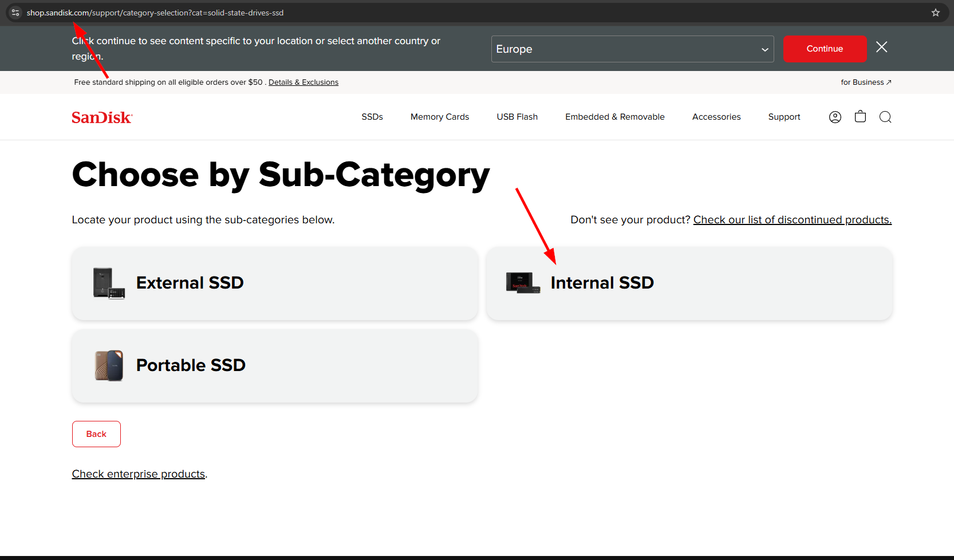Open the shopping bag icon

tap(860, 117)
